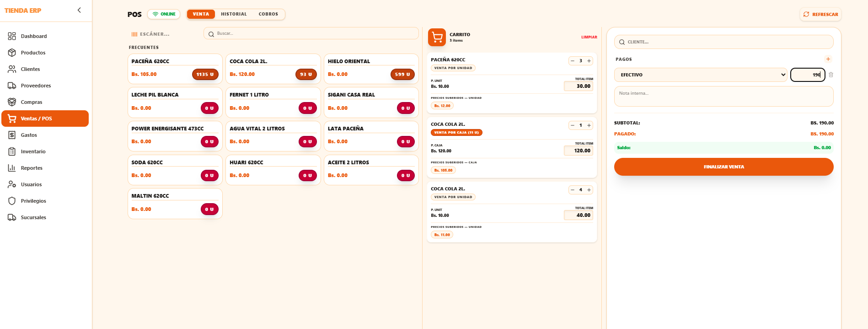Click the search magnifier in Buscar field
This screenshot has height=329, width=868.
[211, 34]
